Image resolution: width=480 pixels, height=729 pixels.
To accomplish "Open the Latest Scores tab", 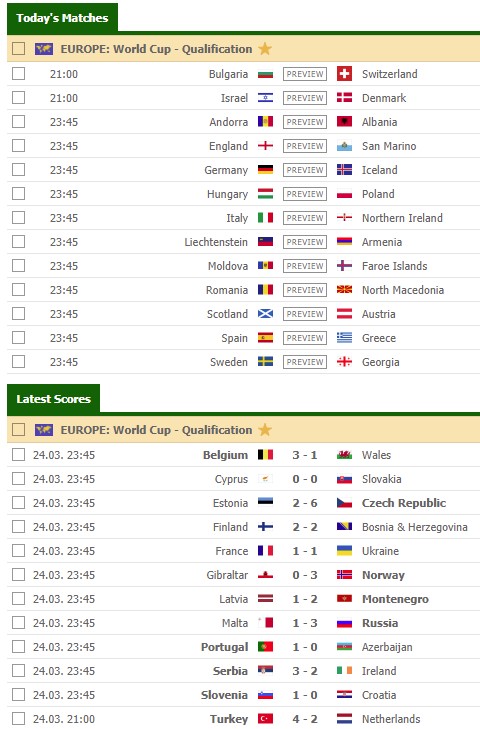I will click(x=53, y=399).
